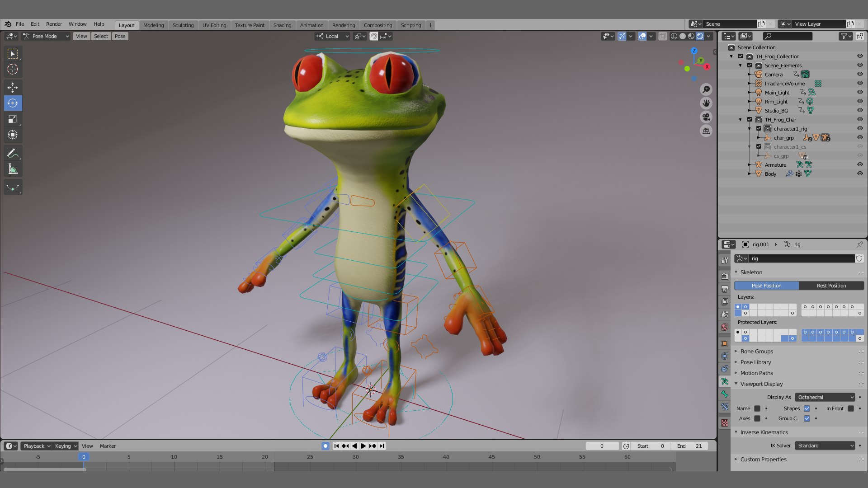Image resolution: width=868 pixels, height=488 pixels.
Task: Enable rendered viewport shading mode
Action: coord(700,36)
